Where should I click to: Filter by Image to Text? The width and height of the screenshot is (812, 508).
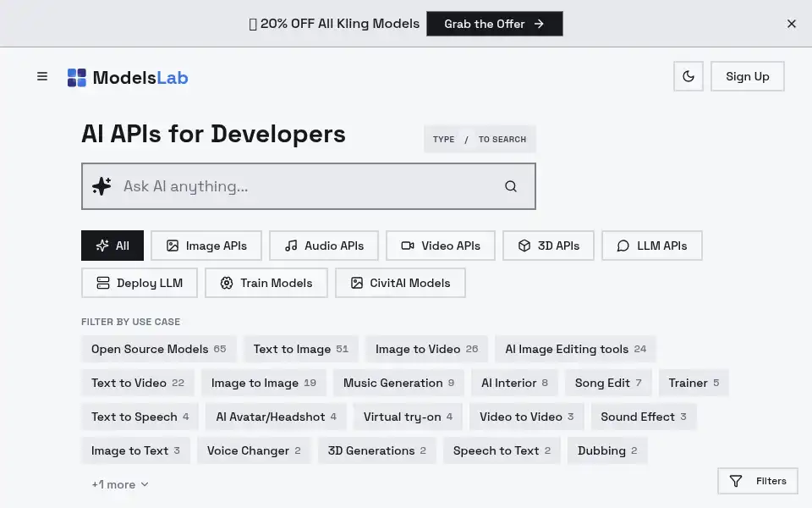tap(135, 450)
